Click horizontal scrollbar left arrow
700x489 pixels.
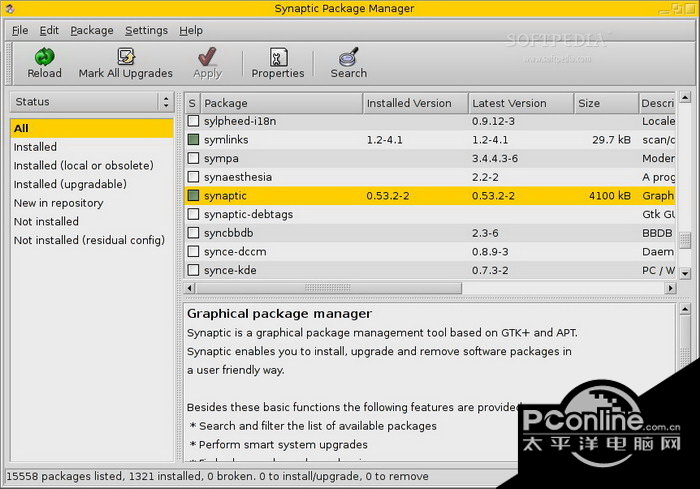click(x=190, y=288)
